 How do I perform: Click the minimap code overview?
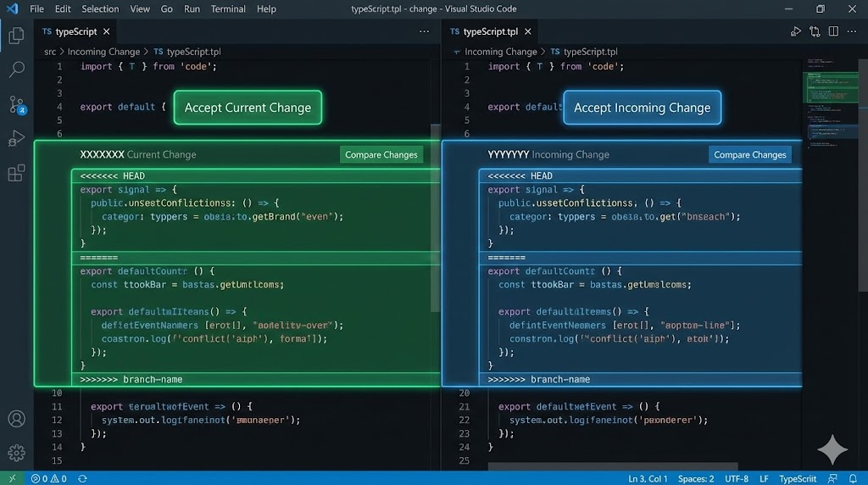(830, 103)
